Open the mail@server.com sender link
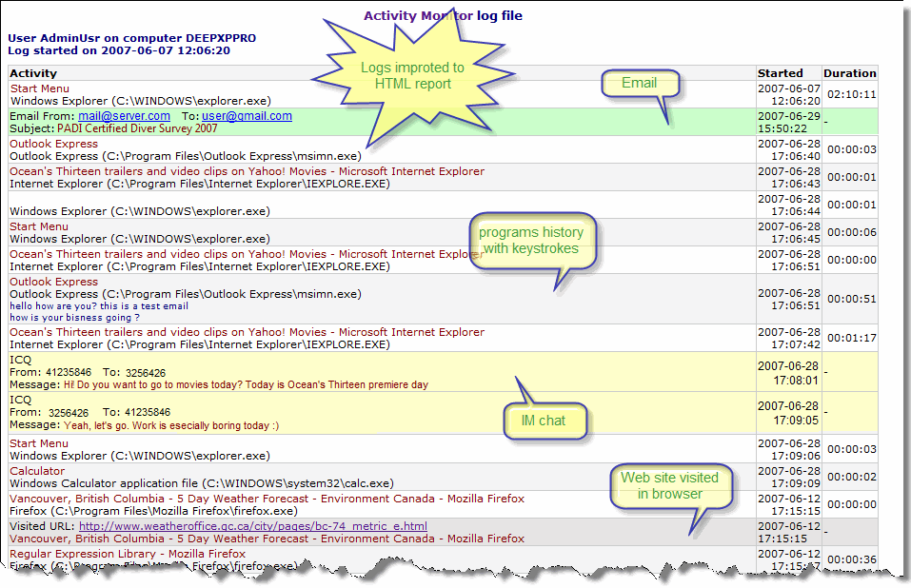Viewport: 911px width, 588px height. [125, 116]
